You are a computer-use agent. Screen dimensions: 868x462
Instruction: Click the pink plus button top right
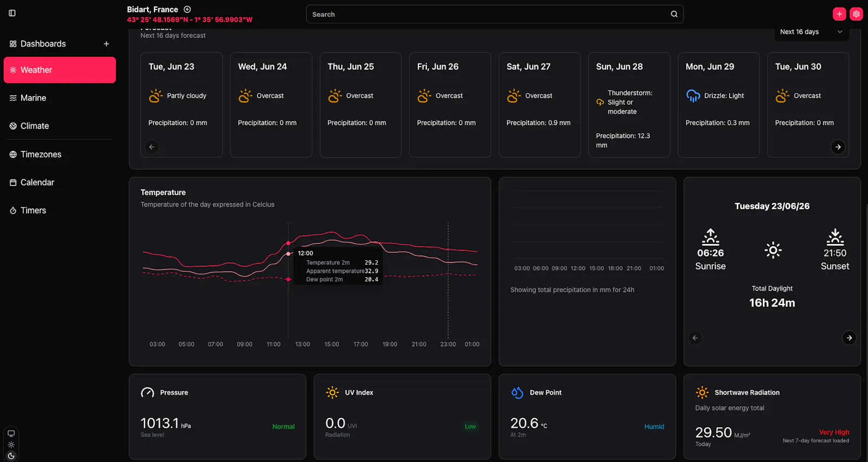(839, 14)
